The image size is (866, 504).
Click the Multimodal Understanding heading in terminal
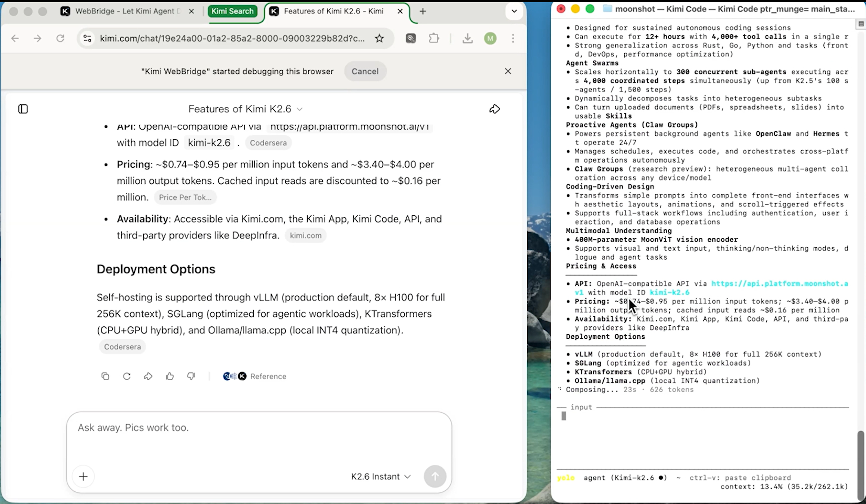(x=619, y=231)
